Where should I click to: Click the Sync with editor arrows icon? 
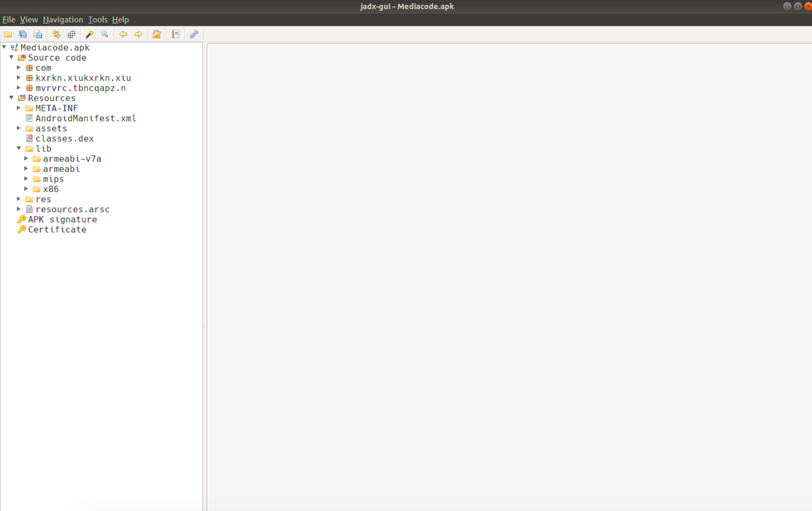click(x=56, y=34)
